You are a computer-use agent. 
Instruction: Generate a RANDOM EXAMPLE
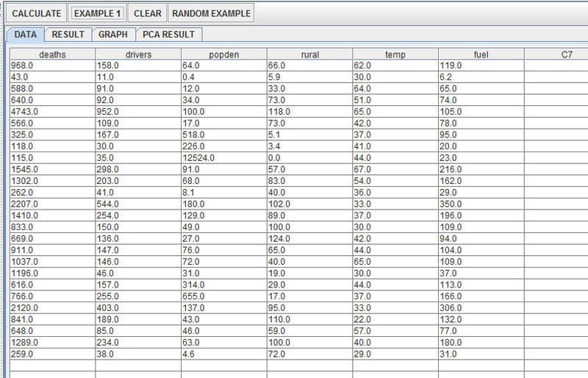pos(211,13)
